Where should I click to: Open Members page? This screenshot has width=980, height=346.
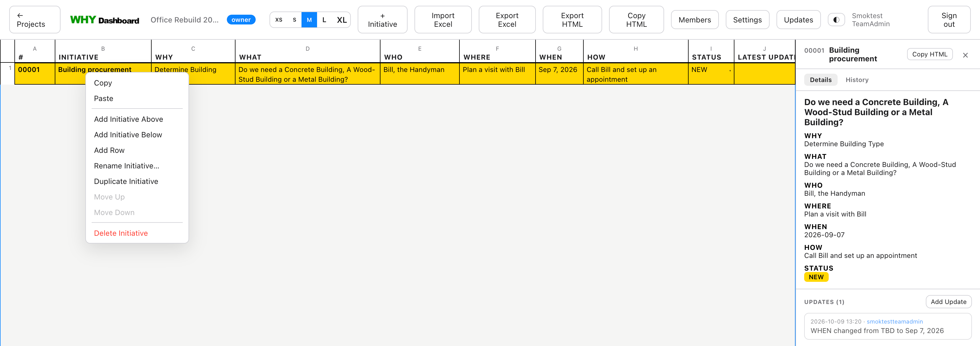[x=695, y=20]
